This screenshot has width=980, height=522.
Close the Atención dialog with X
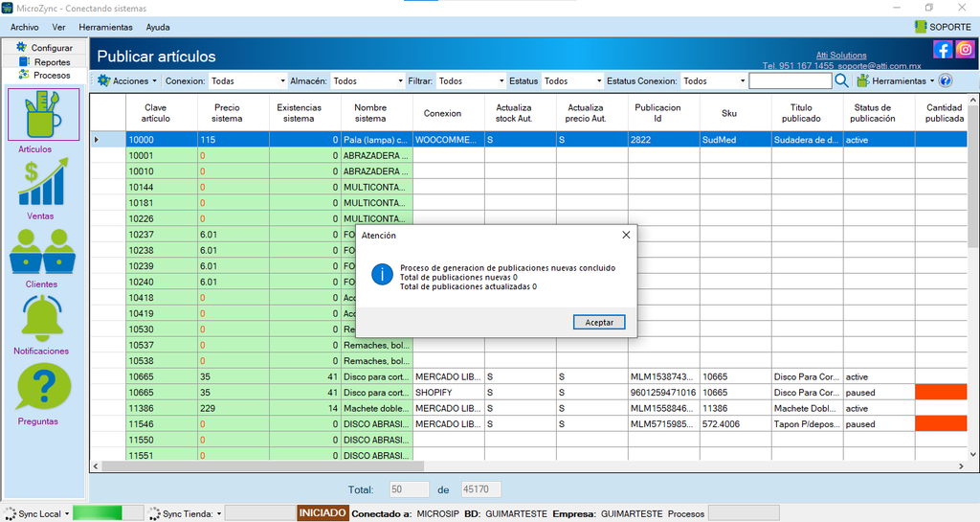626,235
